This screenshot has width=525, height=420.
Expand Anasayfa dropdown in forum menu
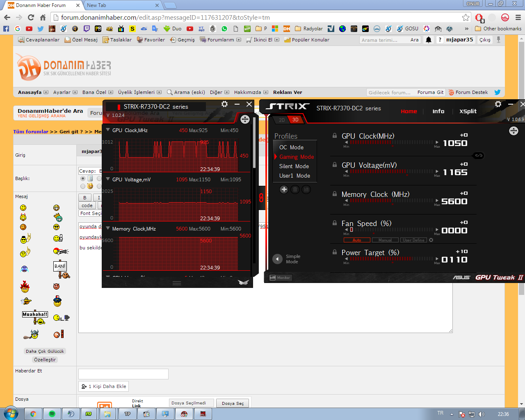pyautogui.click(x=46, y=92)
